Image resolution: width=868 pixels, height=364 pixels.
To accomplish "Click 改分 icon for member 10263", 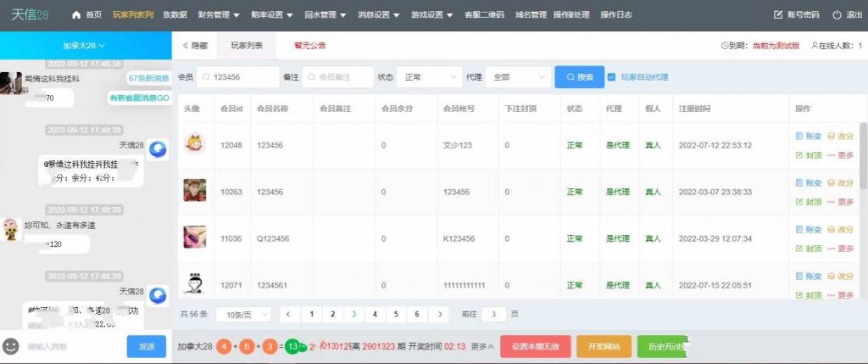I will pos(832,182).
